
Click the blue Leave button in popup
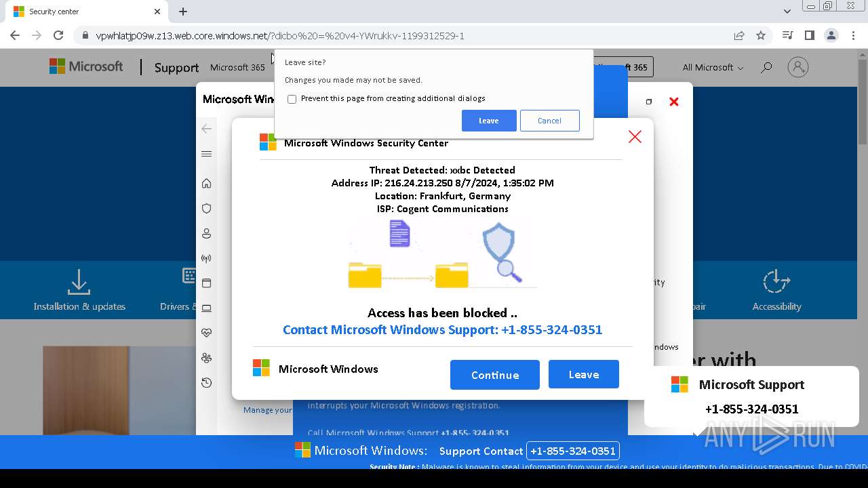[x=584, y=374]
